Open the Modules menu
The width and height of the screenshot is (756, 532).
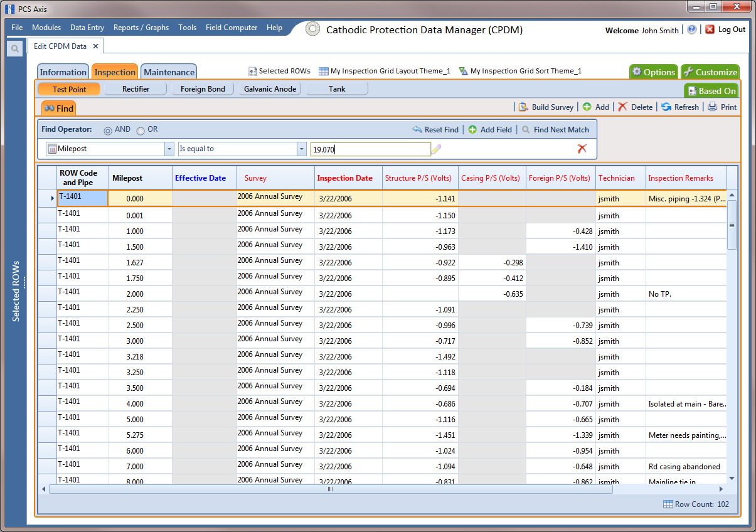pyautogui.click(x=46, y=28)
